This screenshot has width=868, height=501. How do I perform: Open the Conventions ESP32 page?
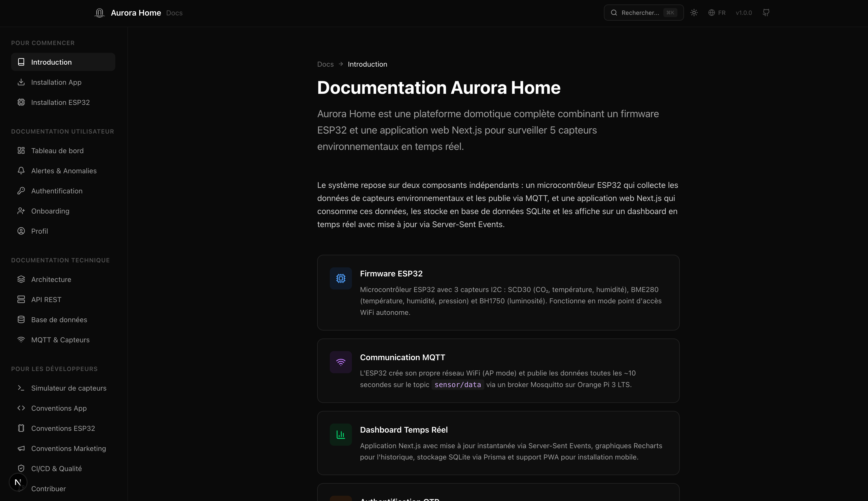pos(63,428)
